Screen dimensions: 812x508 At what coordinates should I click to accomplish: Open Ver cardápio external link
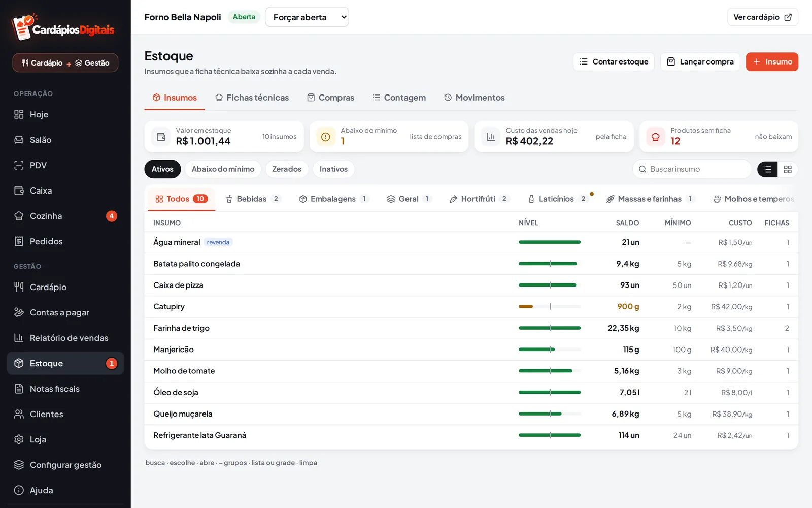pyautogui.click(x=762, y=17)
